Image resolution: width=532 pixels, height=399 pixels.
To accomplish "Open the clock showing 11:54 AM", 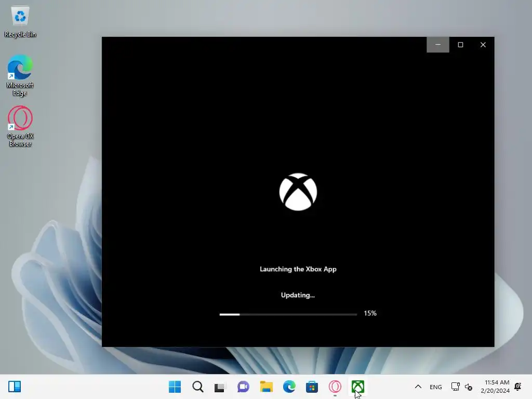I will [x=495, y=387].
